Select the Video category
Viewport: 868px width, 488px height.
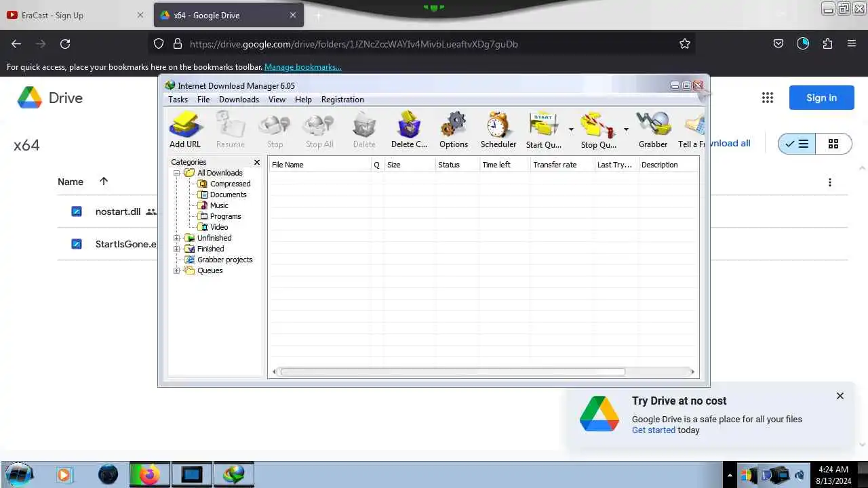(219, 227)
